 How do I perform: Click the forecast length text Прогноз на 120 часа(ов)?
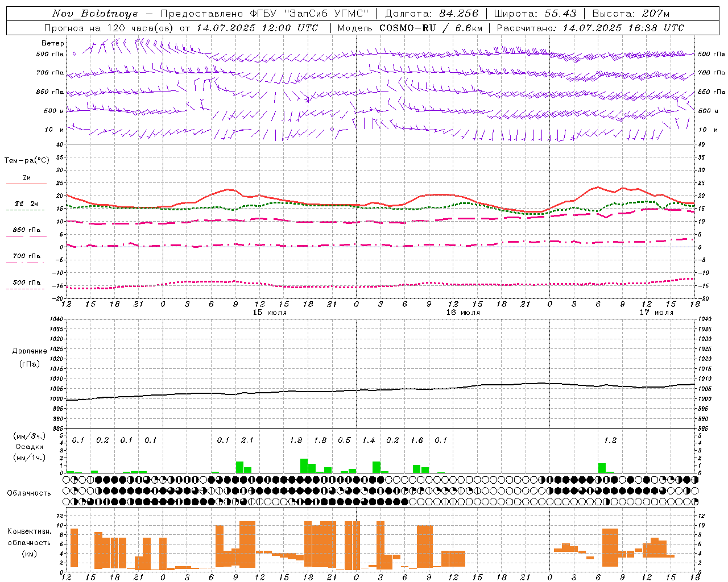click(x=109, y=28)
